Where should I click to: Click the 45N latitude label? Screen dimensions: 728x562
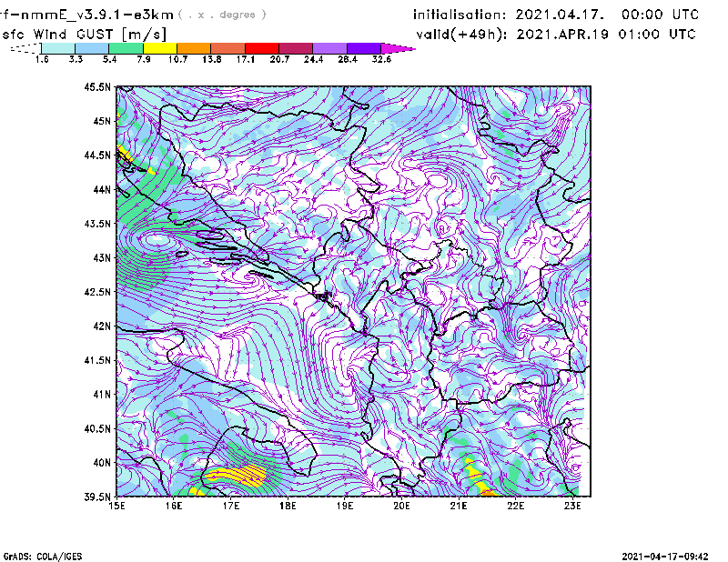[x=102, y=121]
